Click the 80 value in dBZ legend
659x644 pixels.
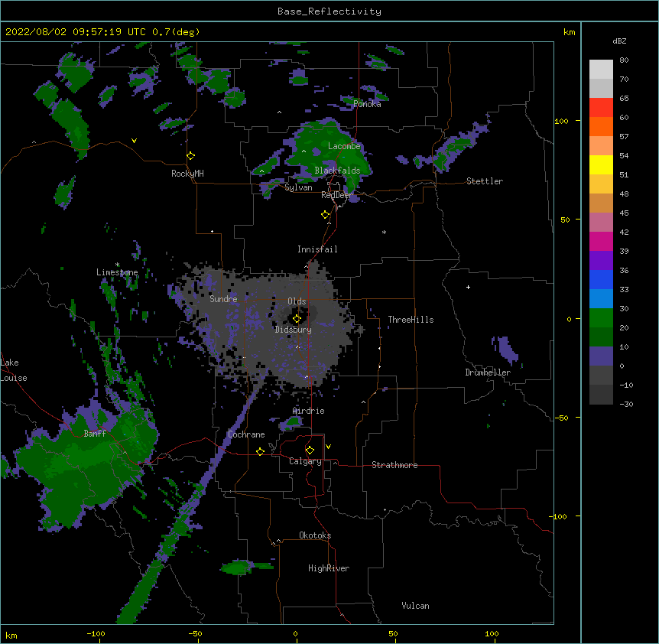624,60
